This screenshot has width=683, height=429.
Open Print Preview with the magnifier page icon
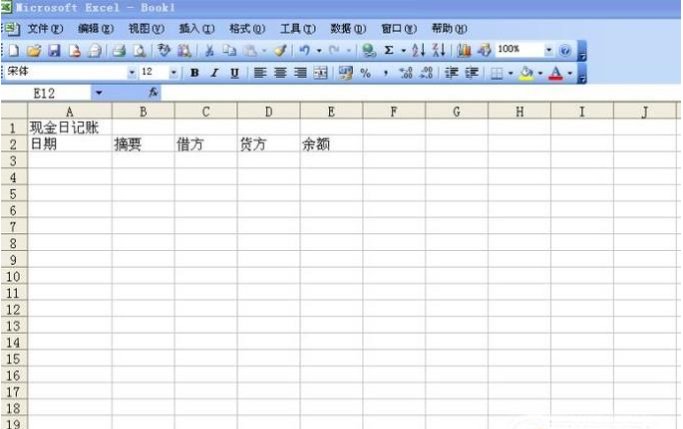point(139,51)
